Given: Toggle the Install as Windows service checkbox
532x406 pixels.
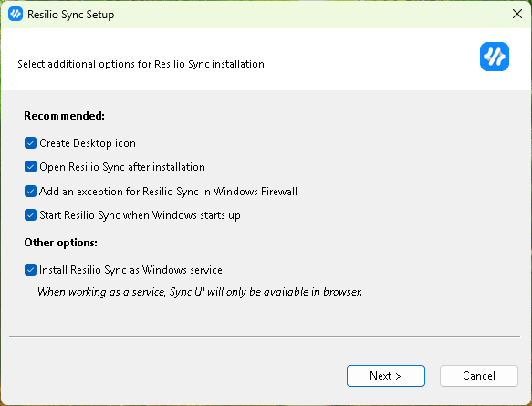Looking at the screenshot, I should pyautogui.click(x=30, y=270).
